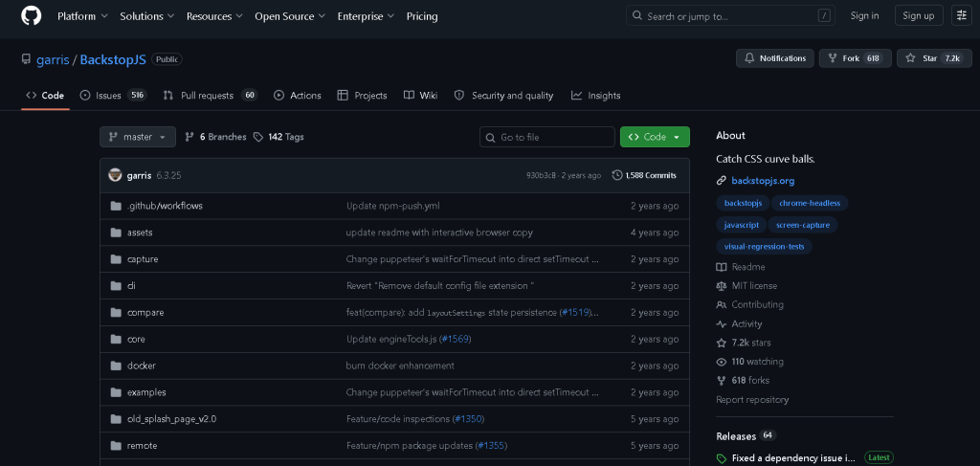View the 1,588 Commits history

click(x=644, y=175)
